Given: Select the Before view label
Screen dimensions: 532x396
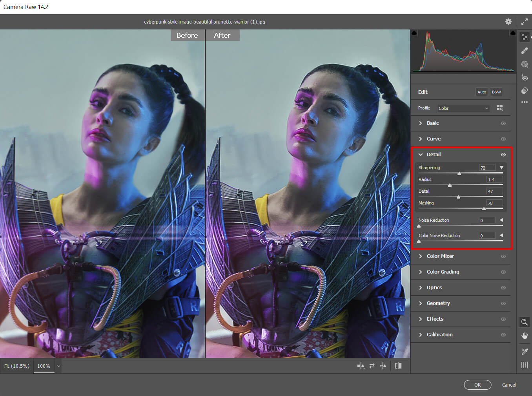Looking at the screenshot, I should click(187, 35).
